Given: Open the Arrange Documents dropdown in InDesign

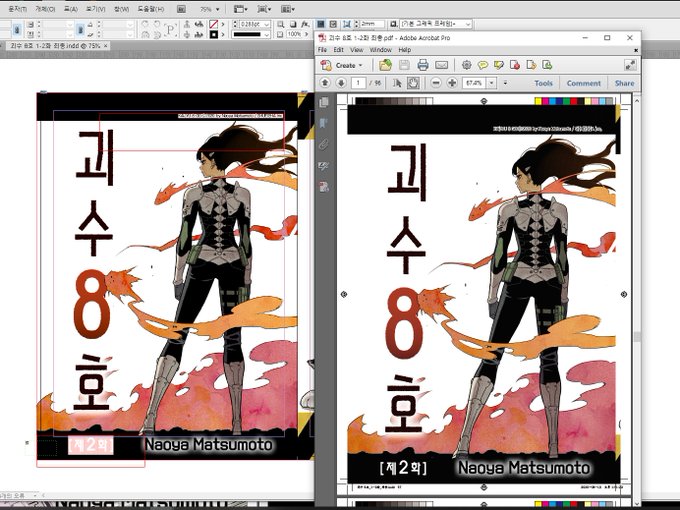Looking at the screenshot, I should [x=288, y=9].
